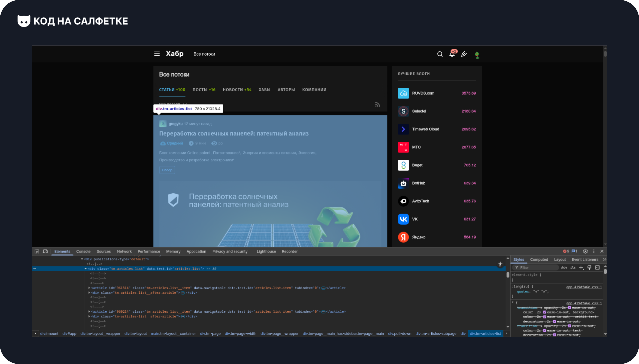The width and height of the screenshot is (639, 364).
Task: Open the Habr hamburger menu
Action: 157,54
